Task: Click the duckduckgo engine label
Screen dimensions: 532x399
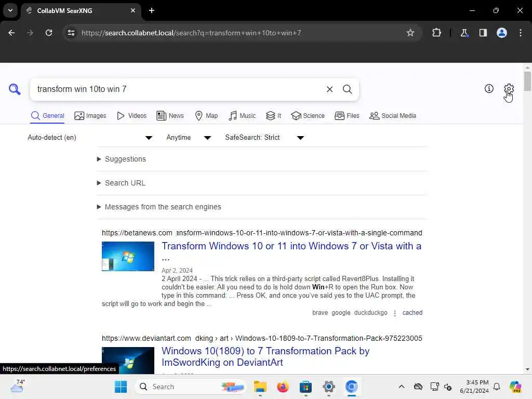Action: coord(370,312)
